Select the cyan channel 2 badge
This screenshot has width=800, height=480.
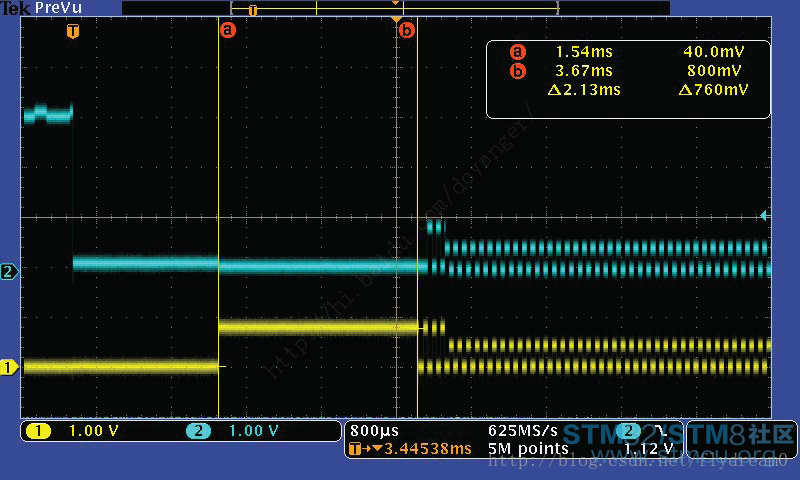pos(198,431)
